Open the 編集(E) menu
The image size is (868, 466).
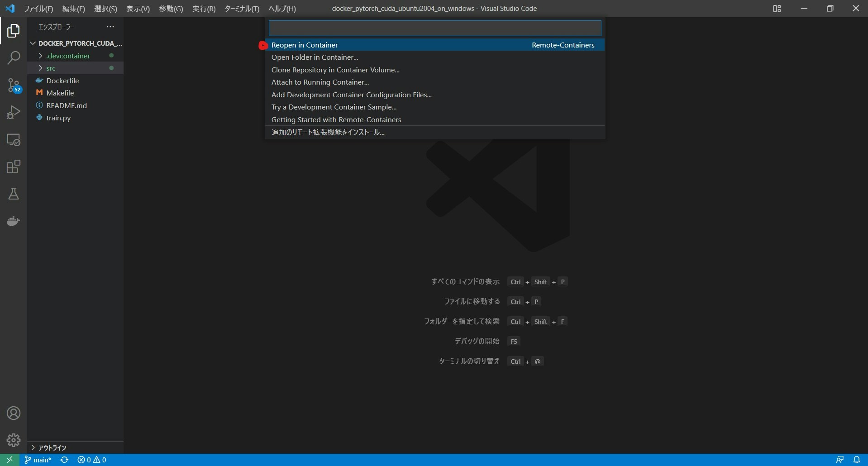pos(73,9)
